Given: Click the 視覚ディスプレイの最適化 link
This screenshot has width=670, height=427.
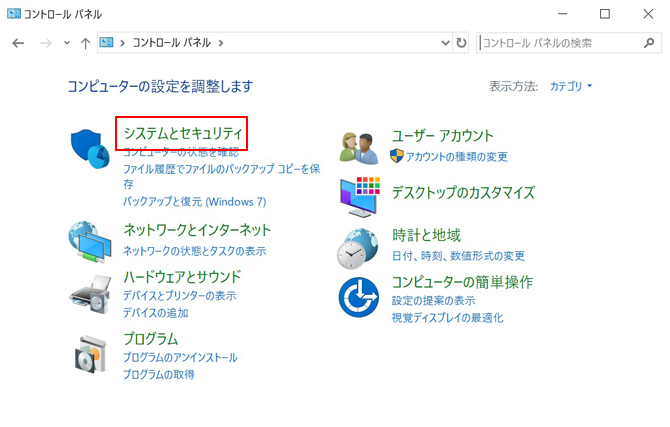Looking at the screenshot, I should coord(447,318).
